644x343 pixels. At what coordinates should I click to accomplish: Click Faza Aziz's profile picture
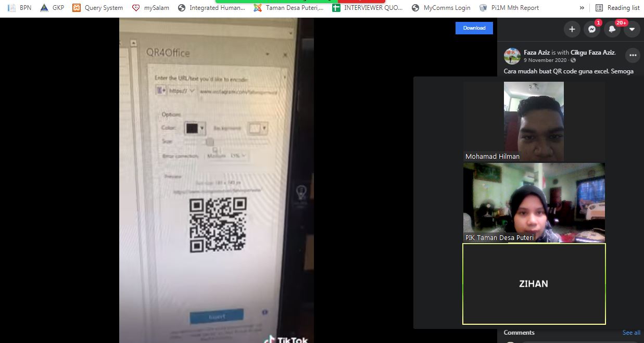click(512, 56)
